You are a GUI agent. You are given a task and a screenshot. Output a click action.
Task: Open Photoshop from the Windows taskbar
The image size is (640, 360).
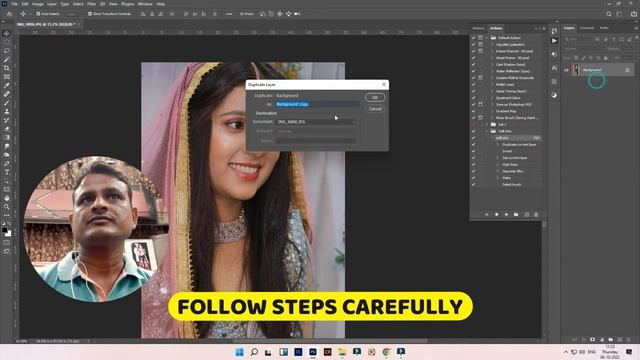click(x=313, y=352)
